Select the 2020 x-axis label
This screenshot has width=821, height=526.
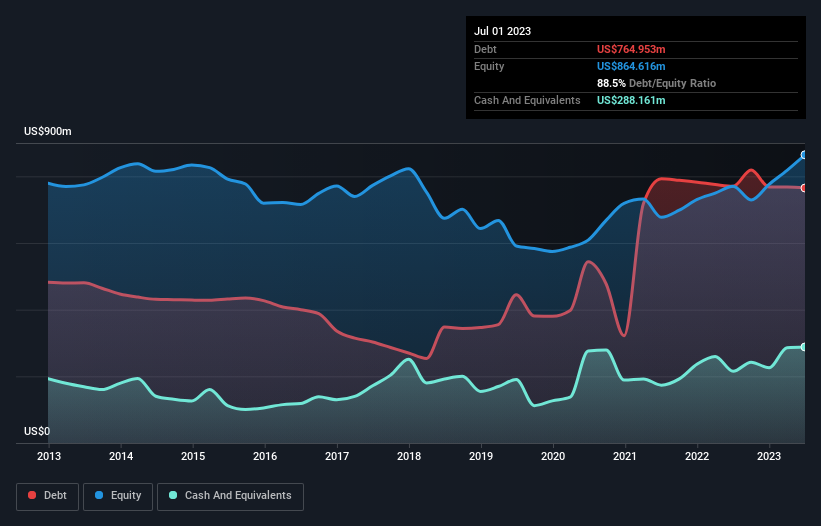tap(553, 456)
